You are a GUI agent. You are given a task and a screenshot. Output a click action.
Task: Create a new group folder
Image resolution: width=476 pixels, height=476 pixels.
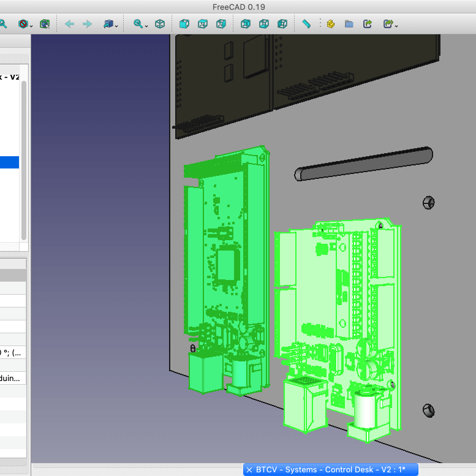pos(349,24)
